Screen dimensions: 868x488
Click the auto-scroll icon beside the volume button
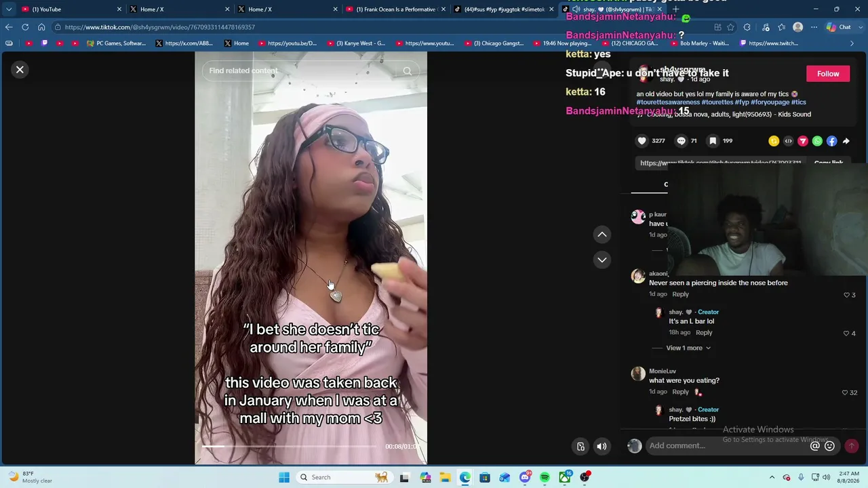[580, 446]
